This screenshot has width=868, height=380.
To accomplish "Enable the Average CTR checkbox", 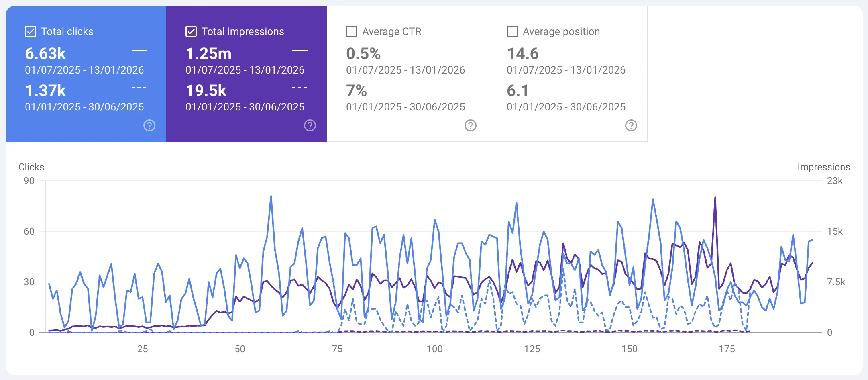I will [x=351, y=31].
